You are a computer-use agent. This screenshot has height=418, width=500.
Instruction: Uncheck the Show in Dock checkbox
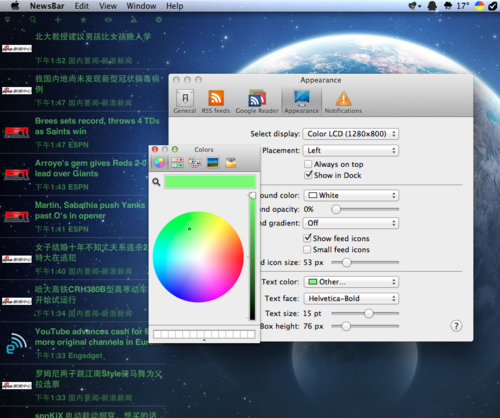(x=308, y=175)
